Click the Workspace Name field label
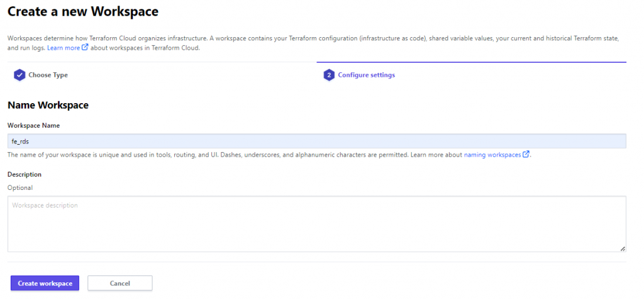 (x=34, y=126)
